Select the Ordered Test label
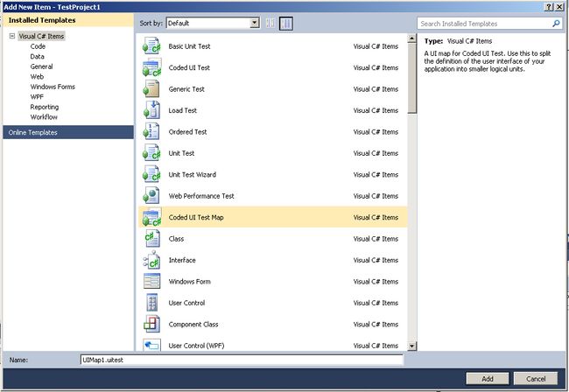The width and height of the screenshot is (569, 392). pyautogui.click(x=187, y=132)
